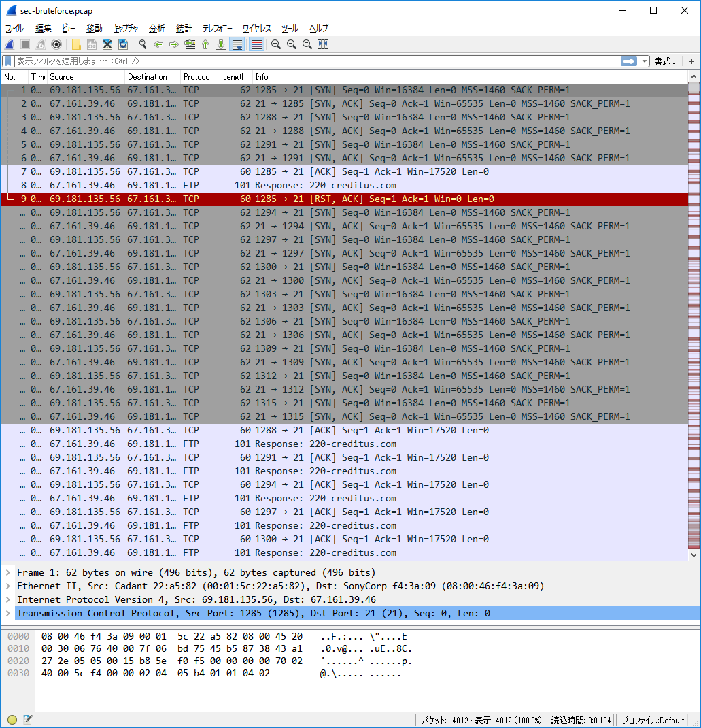The image size is (701, 728).
Task: Sort by the Info column header
Action: [470, 77]
